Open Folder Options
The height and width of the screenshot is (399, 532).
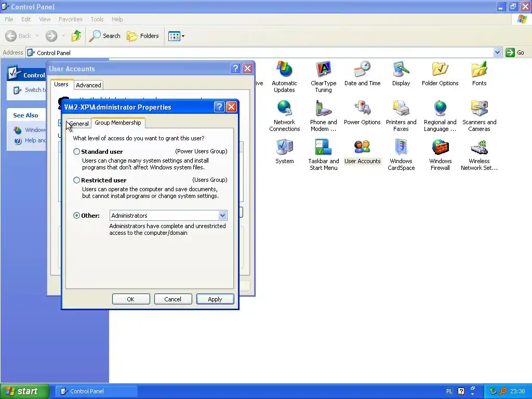pos(440,74)
